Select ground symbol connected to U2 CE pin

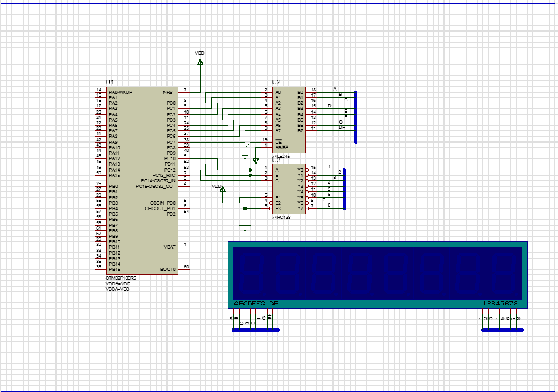click(245, 155)
